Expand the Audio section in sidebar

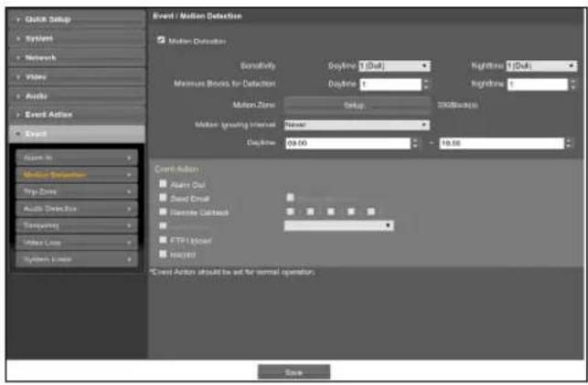(77, 96)
